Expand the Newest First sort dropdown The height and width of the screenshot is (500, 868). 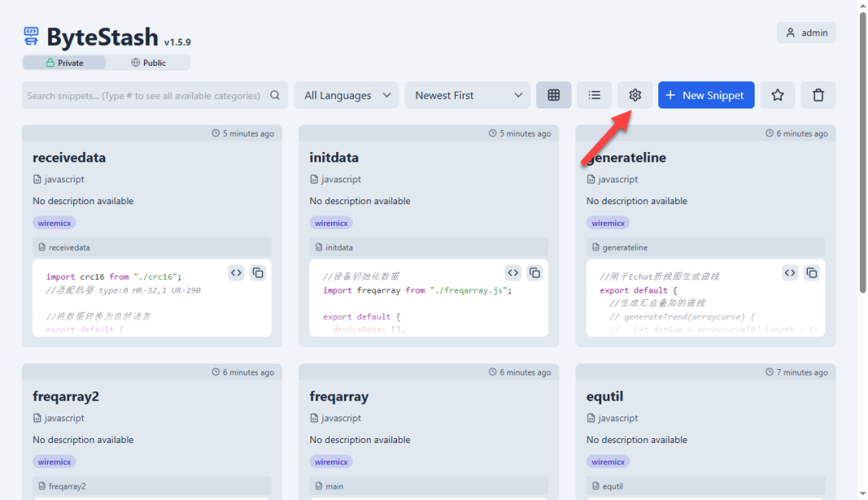[x=468, y=95]
